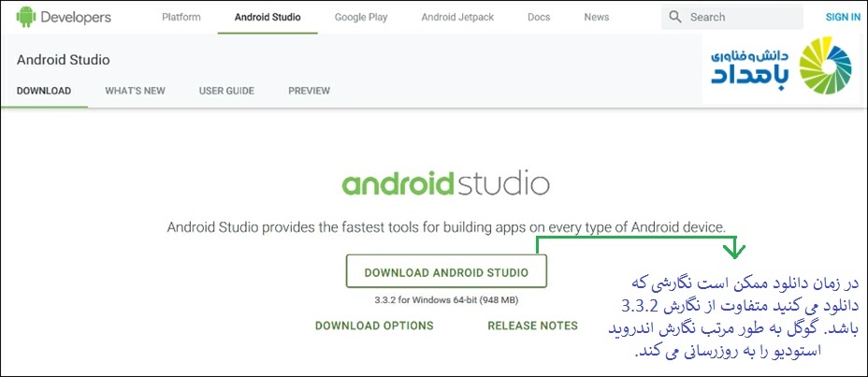Select the DOWNLOAD sub-tab
Viewport: 868px width, 377px height.
44,91
